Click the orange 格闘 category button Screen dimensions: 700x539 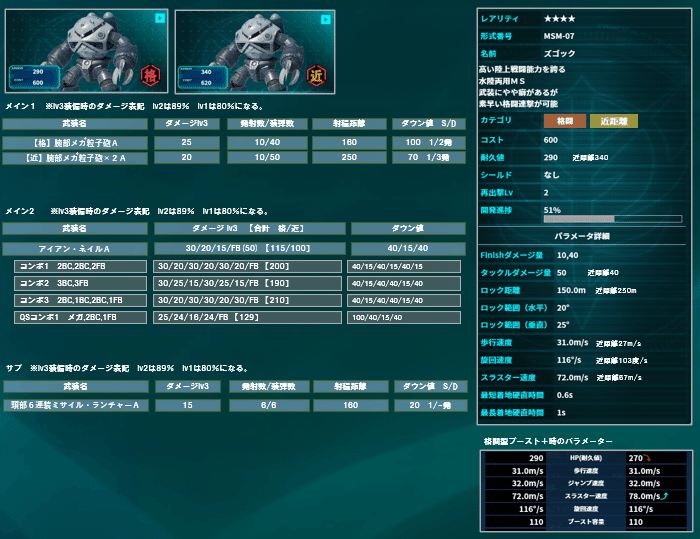pyautogui.click(x=565, y=121)
